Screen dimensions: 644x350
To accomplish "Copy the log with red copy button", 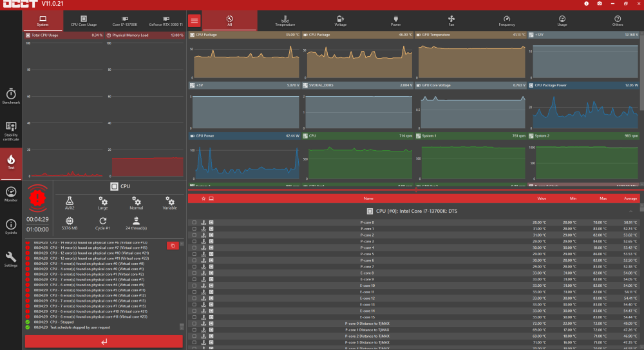I will tap(173, 246).
